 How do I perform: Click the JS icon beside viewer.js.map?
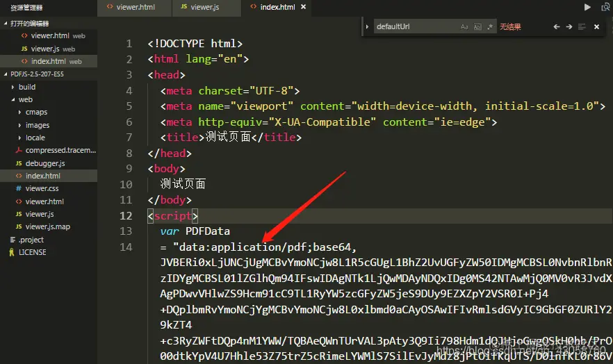point(18,226)
